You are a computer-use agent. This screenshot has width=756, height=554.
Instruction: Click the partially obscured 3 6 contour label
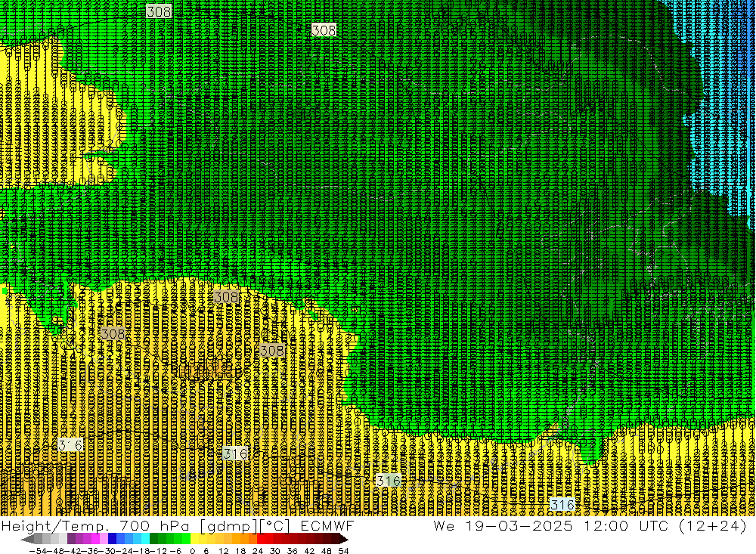70,446
